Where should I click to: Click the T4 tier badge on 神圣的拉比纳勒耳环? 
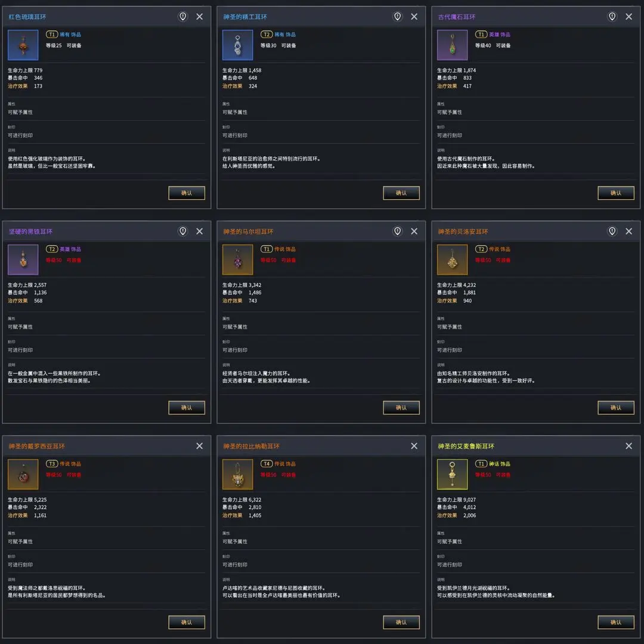coord(267,464)
